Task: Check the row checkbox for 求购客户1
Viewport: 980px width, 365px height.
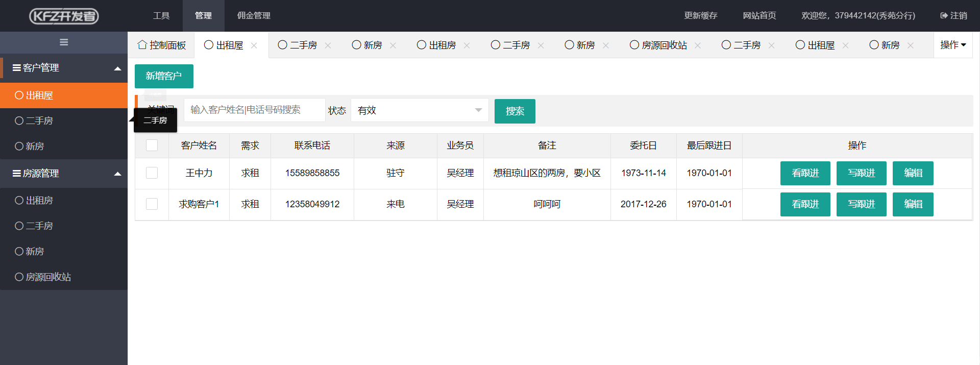Action: (x=152, y=204)
